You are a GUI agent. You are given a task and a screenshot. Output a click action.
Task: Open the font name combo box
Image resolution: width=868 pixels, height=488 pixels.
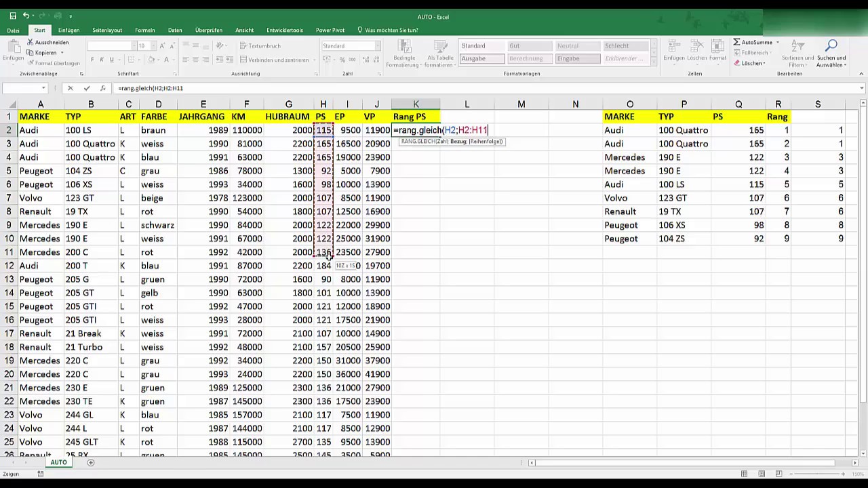click(x=112, y=45)
